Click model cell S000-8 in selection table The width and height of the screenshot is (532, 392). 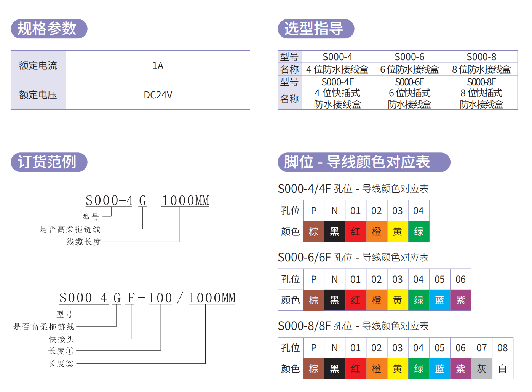(x=482, y=57)
